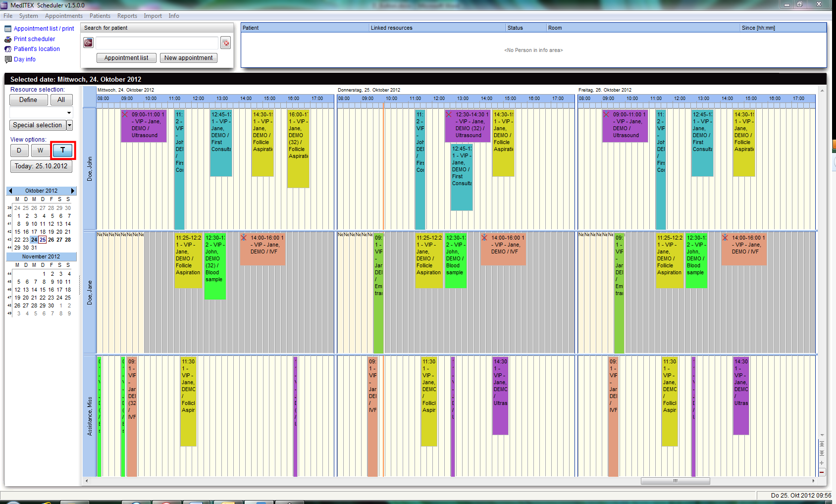Click the New appointment button
Image resolution: width=836 pixels, height=504 pixels.
[x=188, y=58]
